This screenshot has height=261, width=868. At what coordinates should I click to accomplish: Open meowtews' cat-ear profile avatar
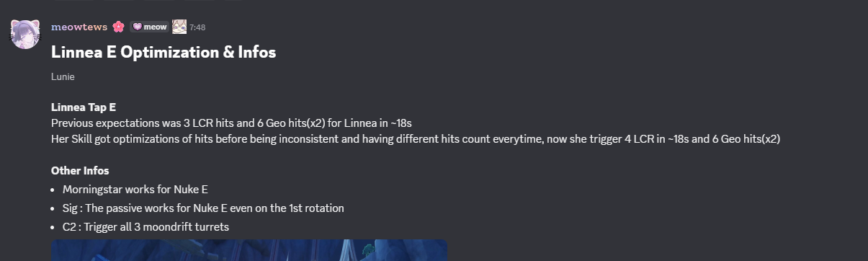coord(25,34)
